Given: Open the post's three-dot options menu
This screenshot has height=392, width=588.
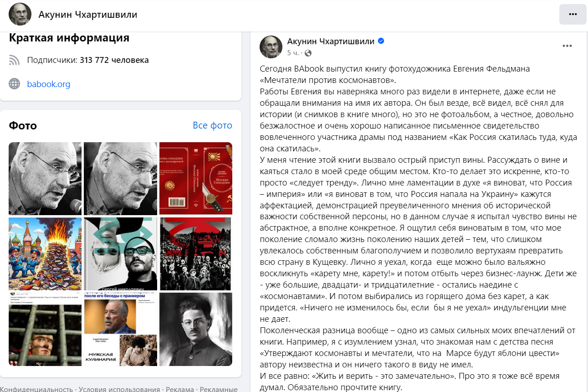Looking at the screenshot, I should point(567,46).
